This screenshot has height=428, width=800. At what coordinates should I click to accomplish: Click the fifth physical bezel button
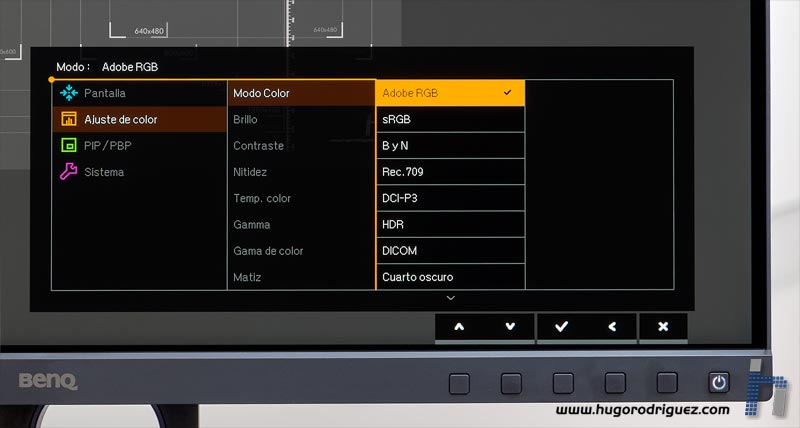pyautogui.click(x=667, y=383)
